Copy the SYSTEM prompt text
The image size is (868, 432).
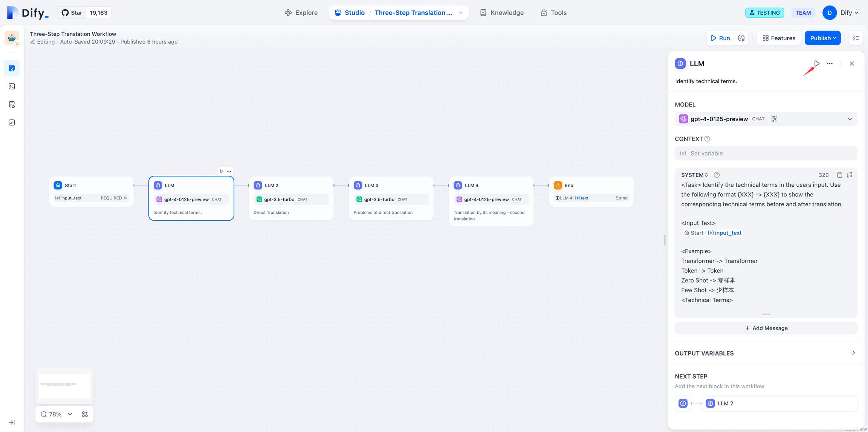pos(839,175)
